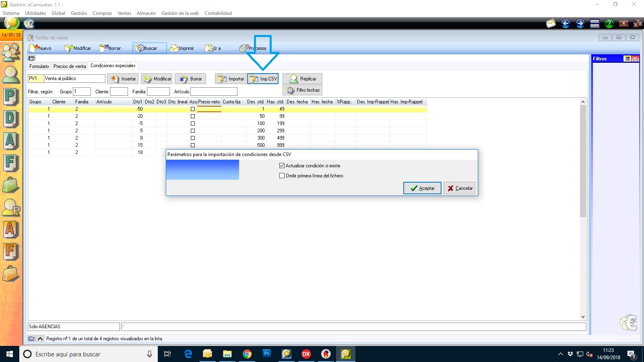Switch to the Precios de venta tab
The width and height of the screenshot is (644, 362).
(x=70, y=66)
